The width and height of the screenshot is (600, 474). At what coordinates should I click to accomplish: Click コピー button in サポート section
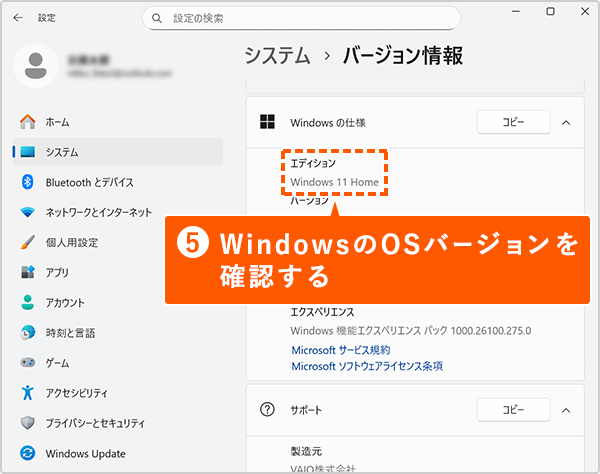(x=513, y=410)
